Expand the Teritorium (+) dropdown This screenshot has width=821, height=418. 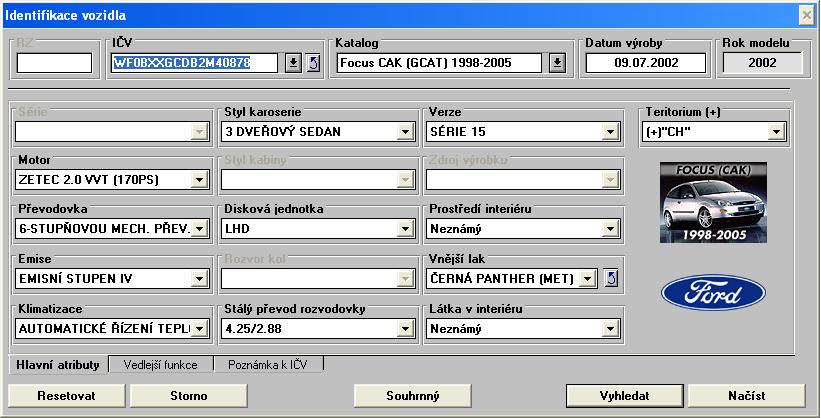[x=776, y=131]
